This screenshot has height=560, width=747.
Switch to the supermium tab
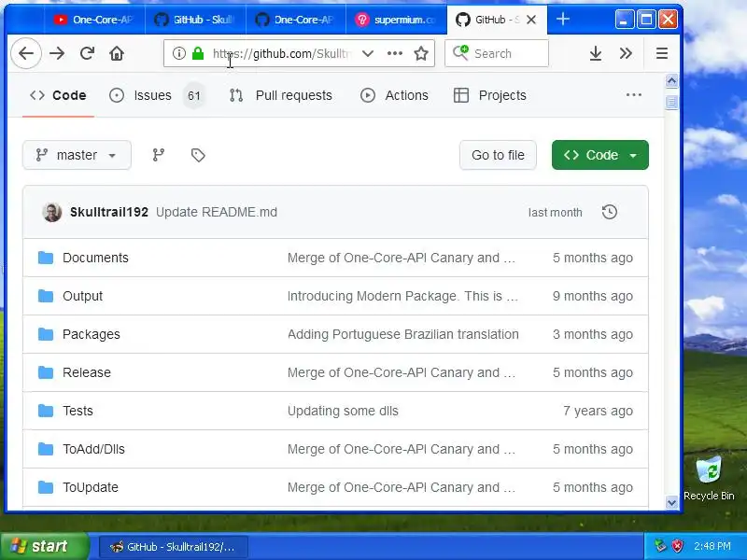click(396, 20)
